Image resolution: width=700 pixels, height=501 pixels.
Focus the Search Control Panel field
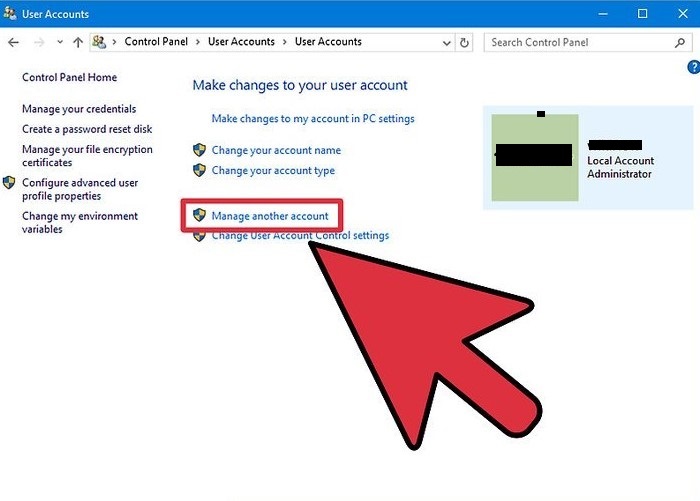pyautogui.click(x=590, y=42)
